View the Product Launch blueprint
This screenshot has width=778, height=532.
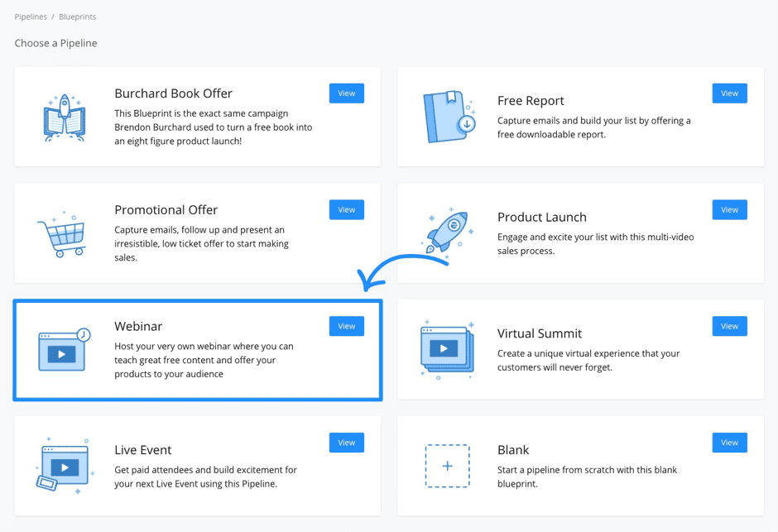click(x=729, y=209)
